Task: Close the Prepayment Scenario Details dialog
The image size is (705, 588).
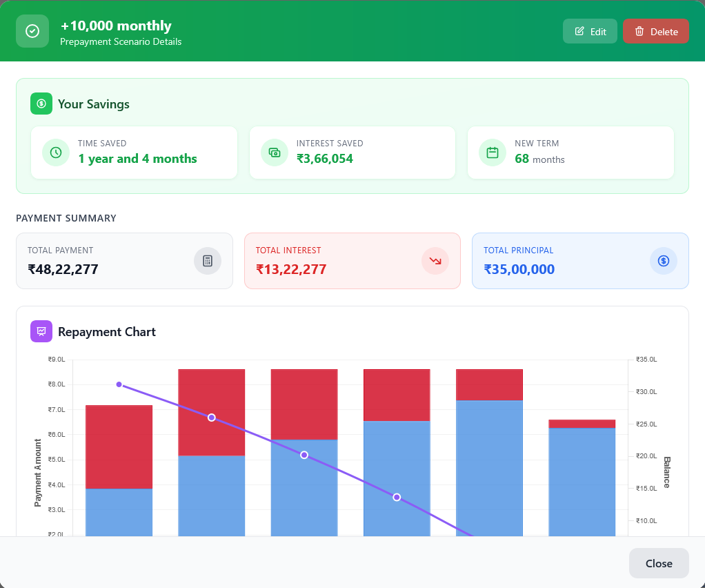Action: [x=658, y=563]
